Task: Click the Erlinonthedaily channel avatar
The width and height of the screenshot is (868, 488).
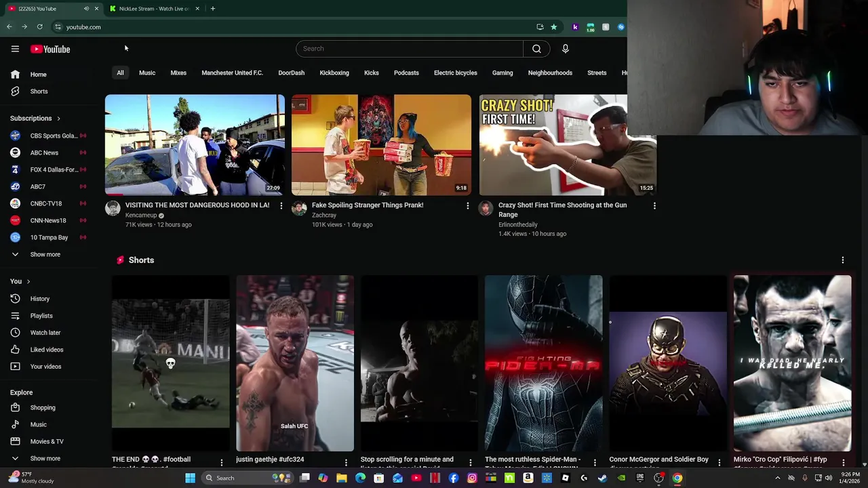Action: [486, 208]
